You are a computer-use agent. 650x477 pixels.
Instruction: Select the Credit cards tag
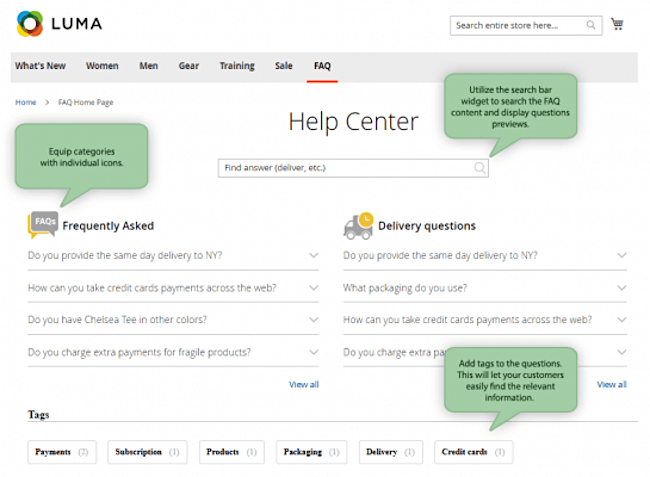coord(472,452)
